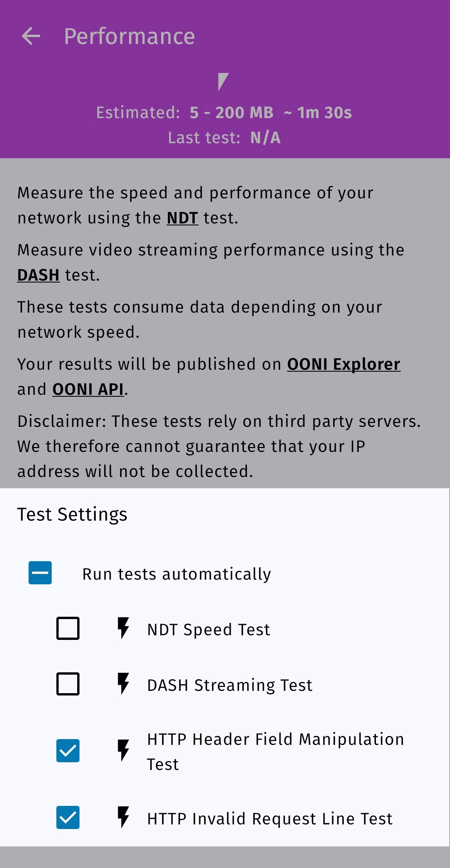450x868 pixels.
Task: Enable the NDT Speed Test checkbox
Action: [x=68, y=628]
